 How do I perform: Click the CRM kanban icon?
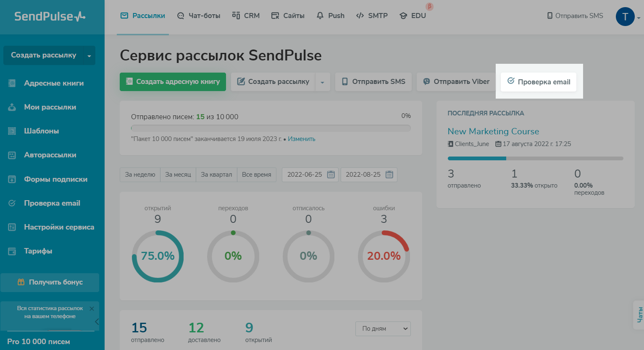(236, 16)
